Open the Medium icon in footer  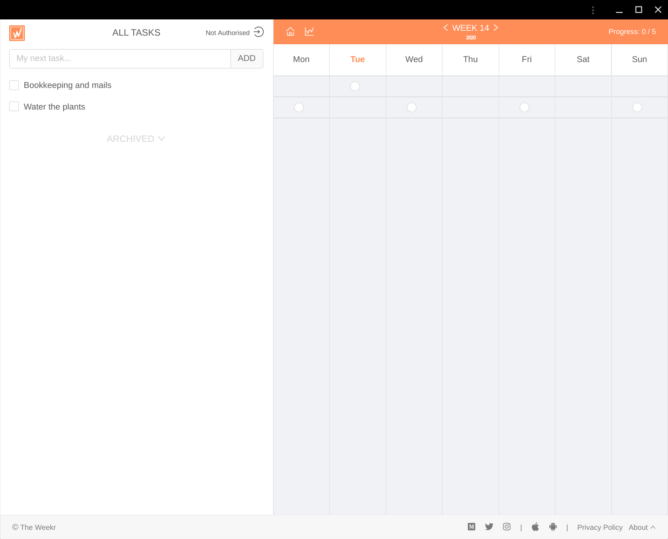point(471,527)
